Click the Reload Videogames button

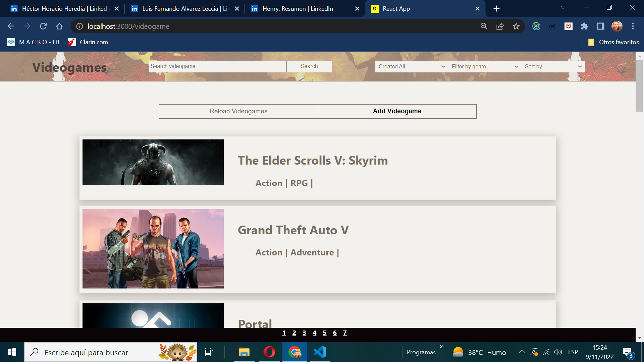click(238, 111)
